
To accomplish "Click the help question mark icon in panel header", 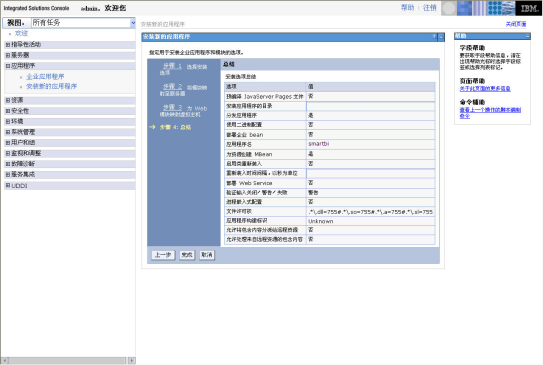I will pyautogui.click(x=434, y=36).
